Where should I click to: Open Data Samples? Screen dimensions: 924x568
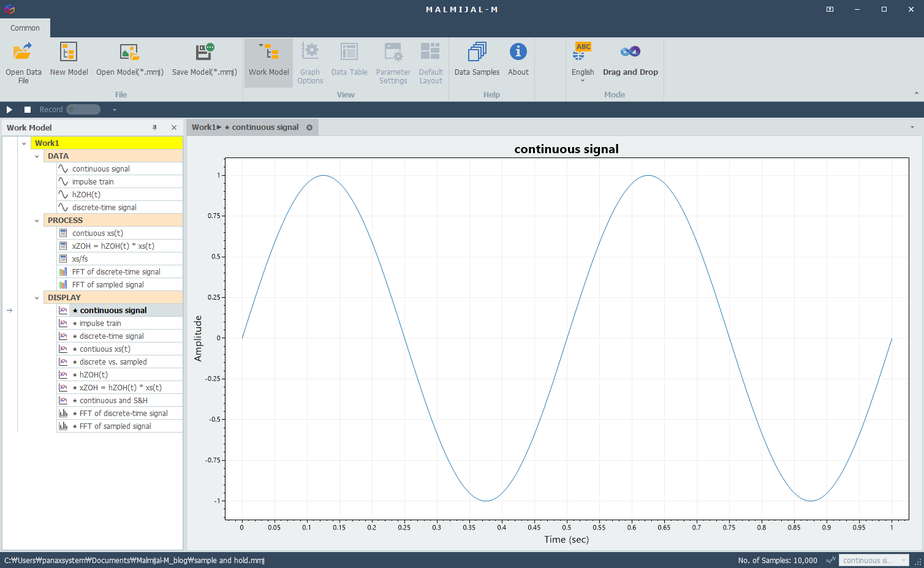(477, 59)
